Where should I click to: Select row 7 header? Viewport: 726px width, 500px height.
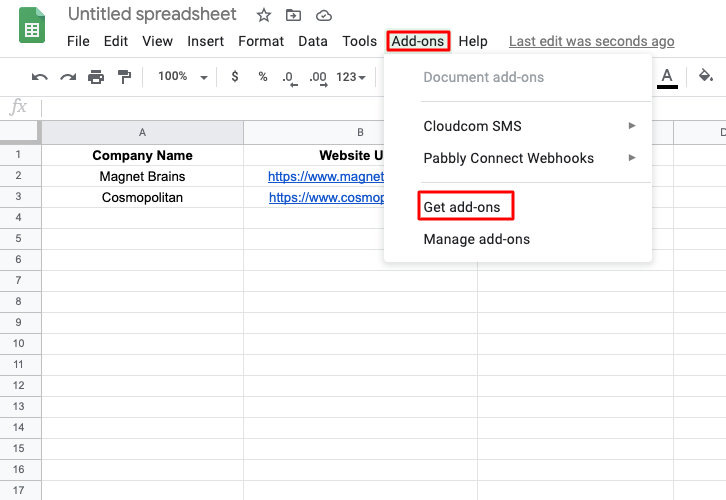click(x=19, y=281)
